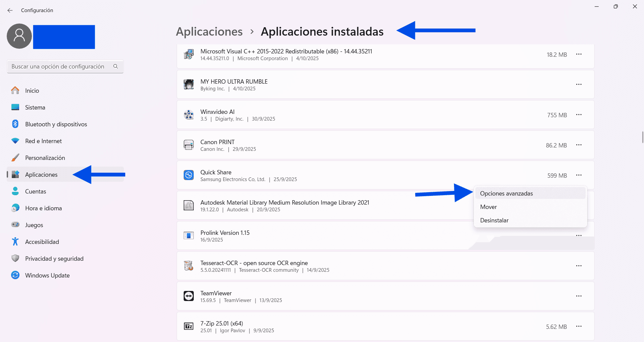Click the 7-Zip app icon
The image size is (644, 342).
pos(189,326)
